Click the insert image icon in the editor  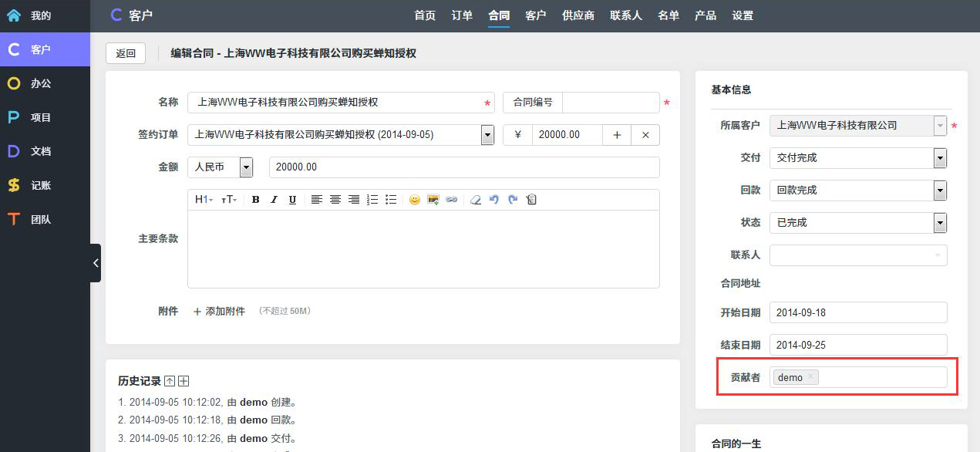tap(433, 200)
